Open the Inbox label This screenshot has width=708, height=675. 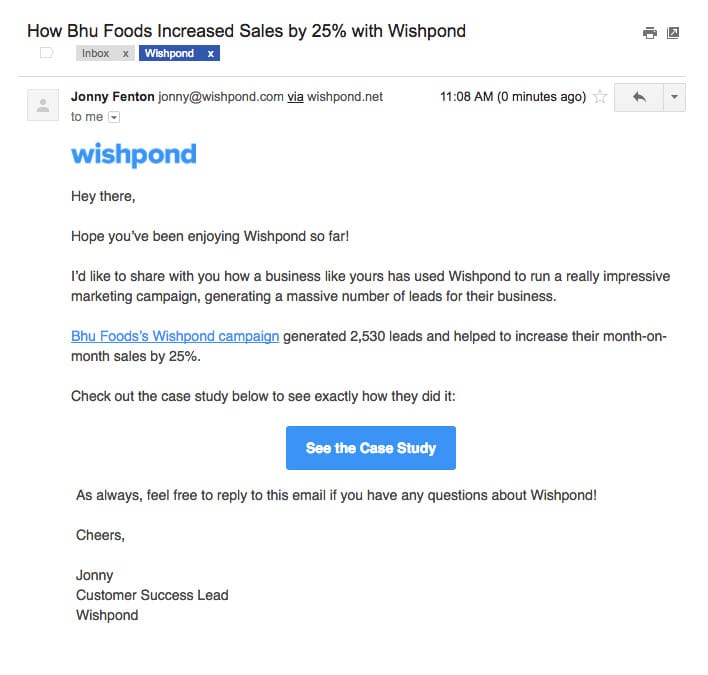[x=96, y=53]
